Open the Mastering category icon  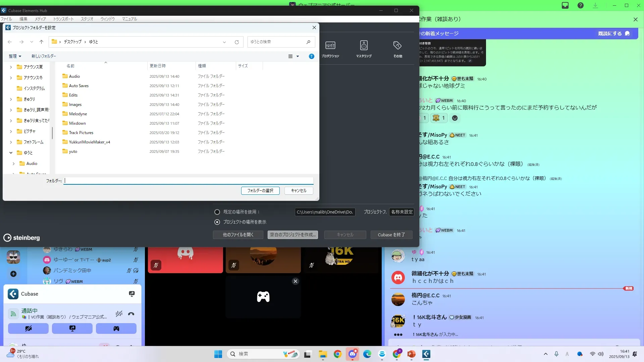pyautogui.click(x=364, y=46)
